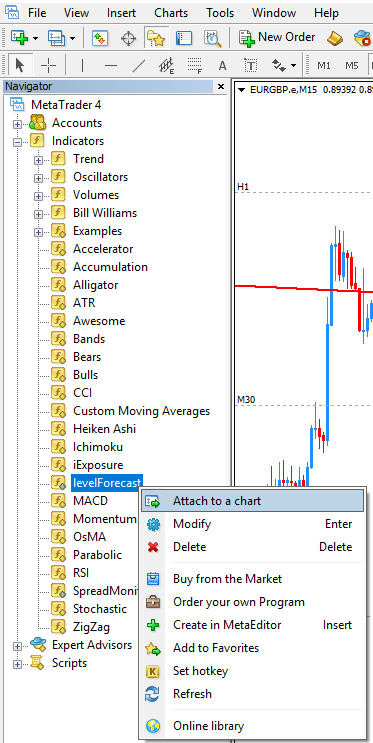Switch chart to M1 timeframe
Screen dimensions: 373x743
324,65
